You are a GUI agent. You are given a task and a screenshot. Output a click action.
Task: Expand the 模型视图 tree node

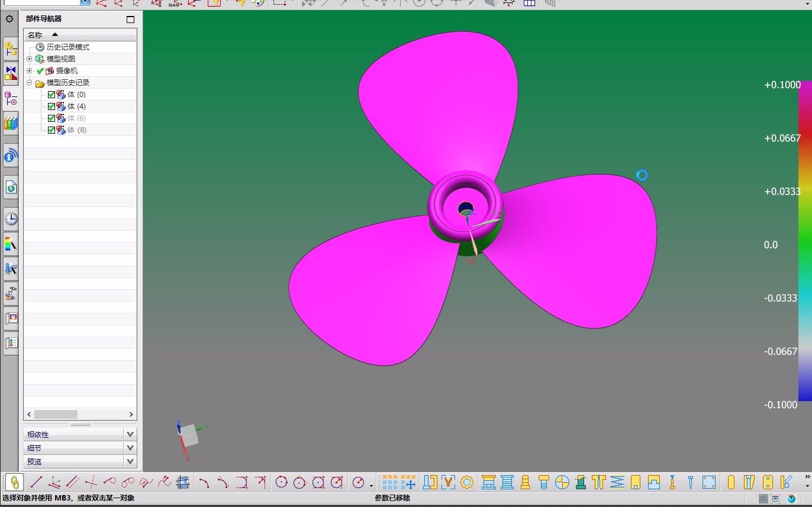(x=29, y=59)
